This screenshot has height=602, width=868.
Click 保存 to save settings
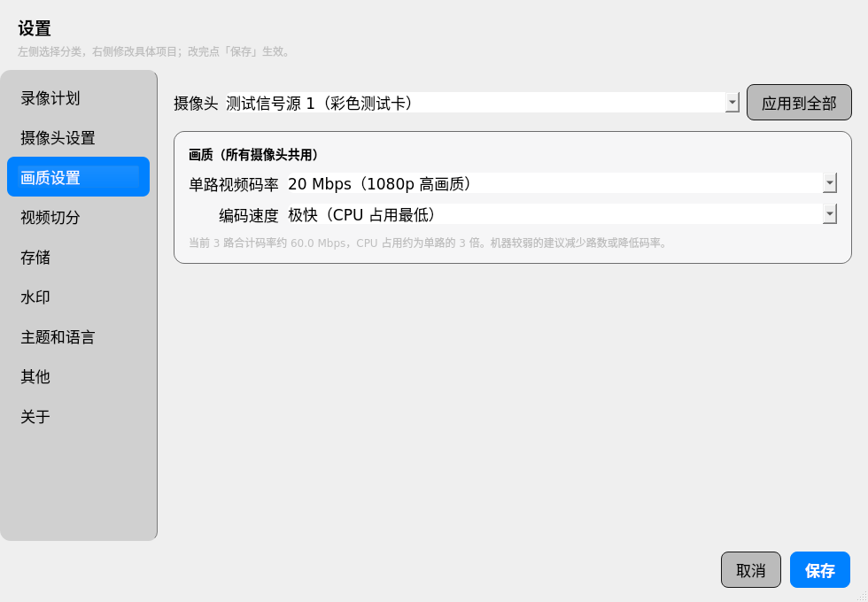(x=820, y=570)
